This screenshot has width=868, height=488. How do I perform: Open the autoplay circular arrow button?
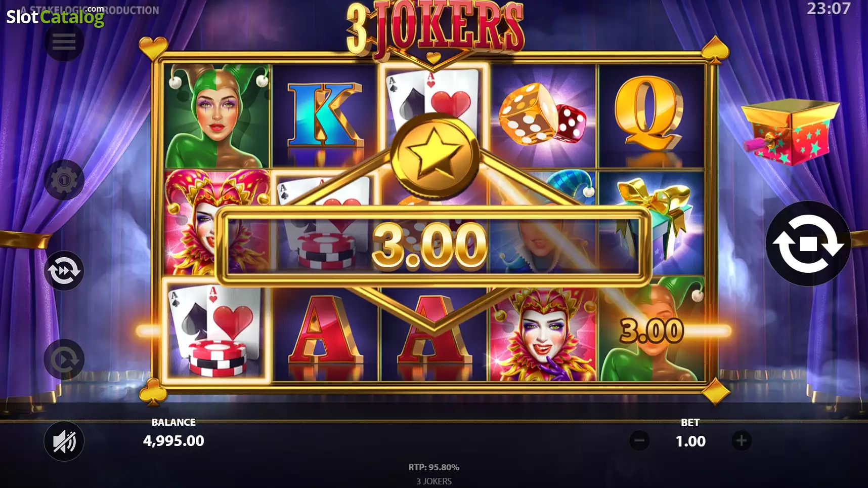(x=64, y=359)
